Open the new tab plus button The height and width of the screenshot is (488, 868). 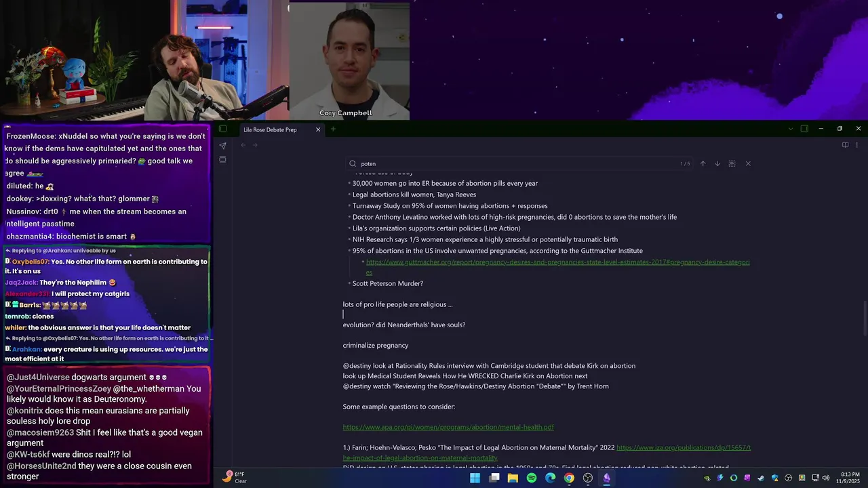pyautogui.click(x=333, y=129)
